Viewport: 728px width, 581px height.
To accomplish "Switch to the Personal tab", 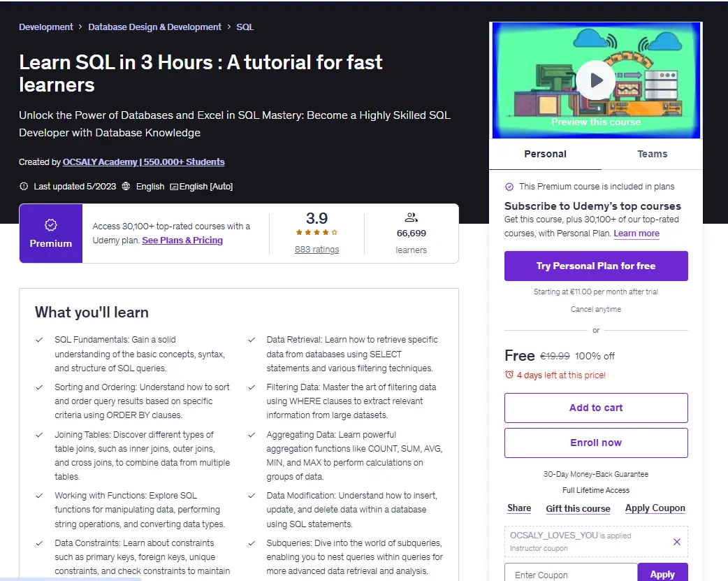I will pyautogui.click(x=545, y=154).
